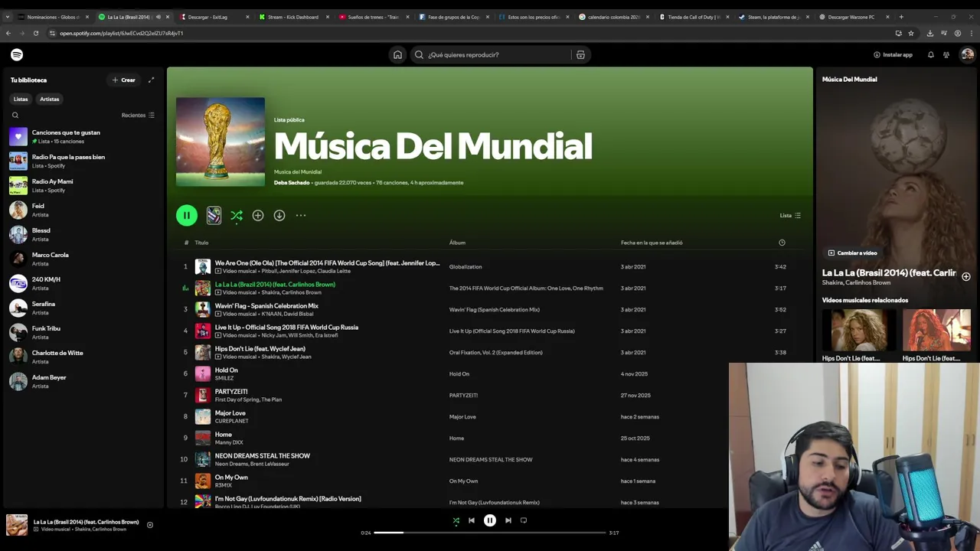Switch to Descargar Warzone PC tab
Screen dimensions: 980x551
[x=854, y=17]
